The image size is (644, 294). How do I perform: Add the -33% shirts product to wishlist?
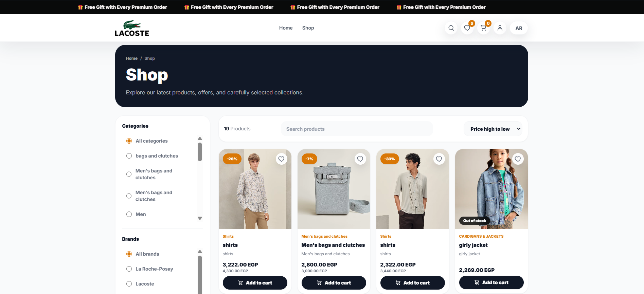click(439, 159)
